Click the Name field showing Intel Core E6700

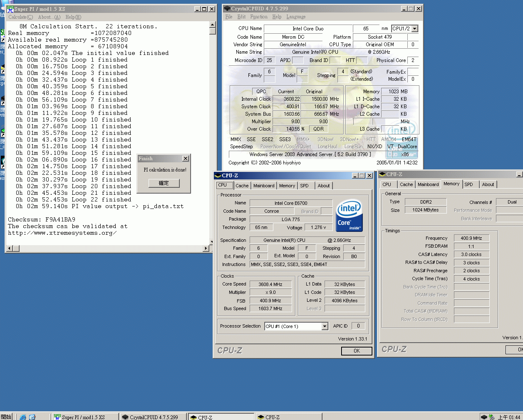pyautogui.click(x=291, y=203)
